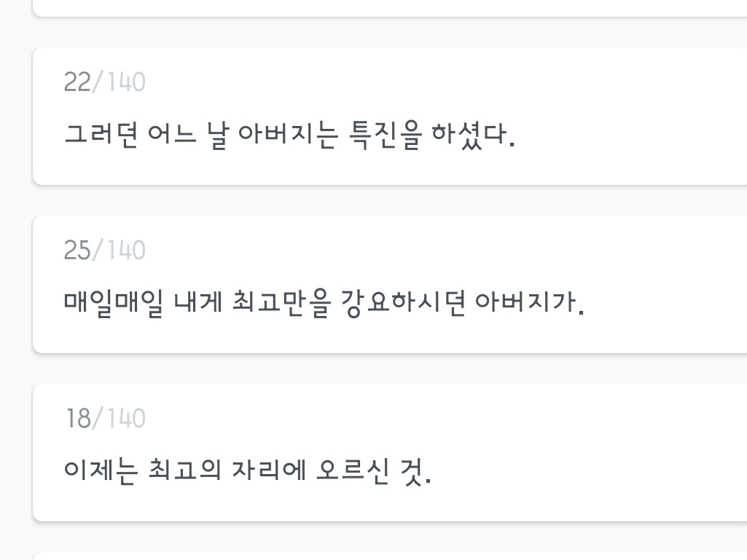747x560 pixels.
Task: Click the word '강요하시던' in the 25/140 card
Action: coord(402,302)
